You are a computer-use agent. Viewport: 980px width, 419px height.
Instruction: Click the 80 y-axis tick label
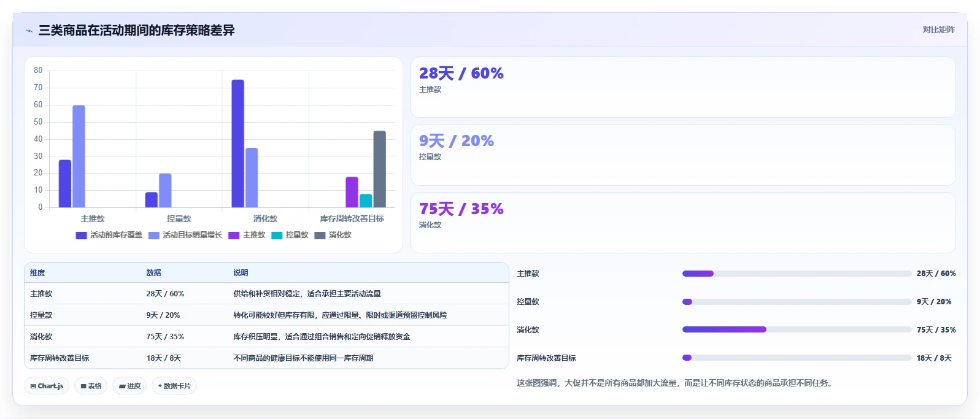pyautogui.click(x=38, y=71)
